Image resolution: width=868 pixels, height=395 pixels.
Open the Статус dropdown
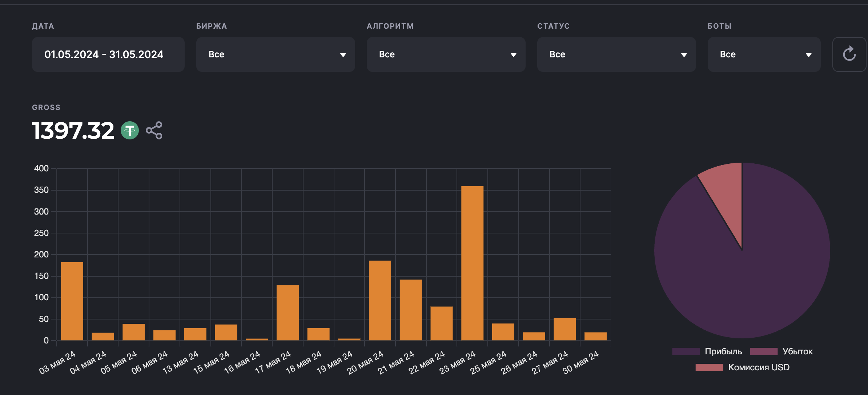[x=616, y=54]
